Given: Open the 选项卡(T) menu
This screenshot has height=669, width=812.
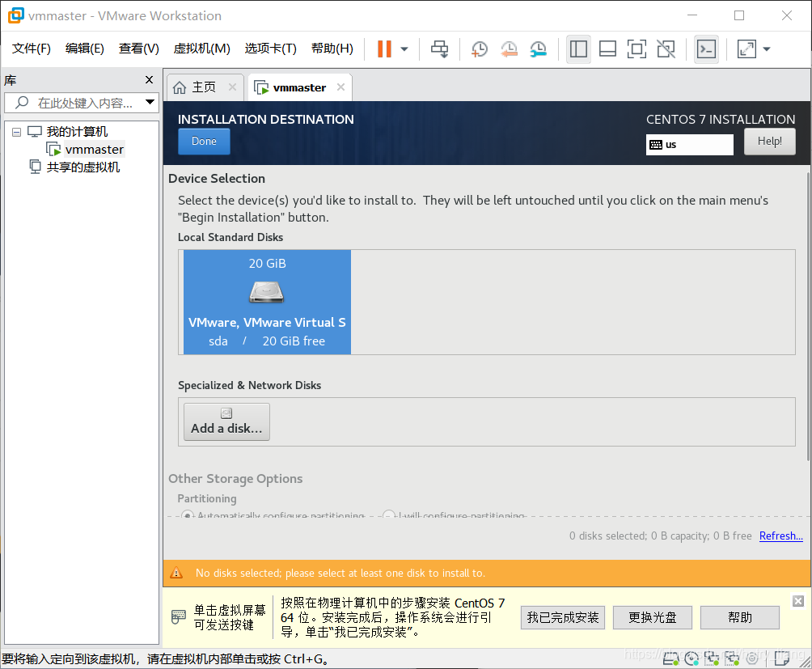Looking at the screenshot, I should 270,49.
